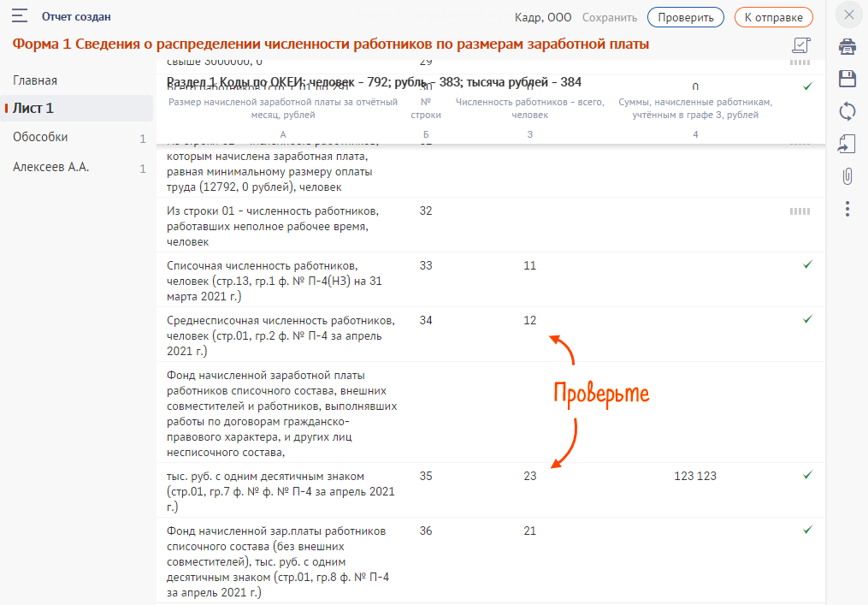Click column header Численность работников – всего
Image resolution: width=868 pixels, height=605 pixels.
529,108
